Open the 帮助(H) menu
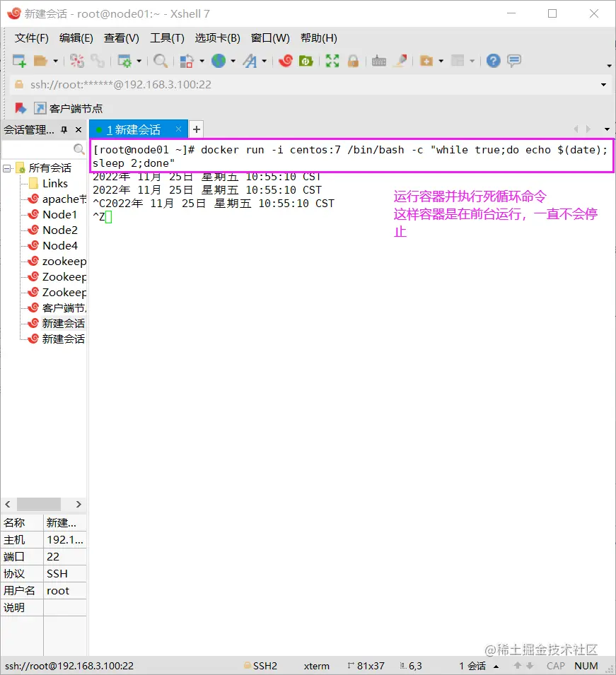Viewport: 616px width, 675px height. tap(319, 38)
